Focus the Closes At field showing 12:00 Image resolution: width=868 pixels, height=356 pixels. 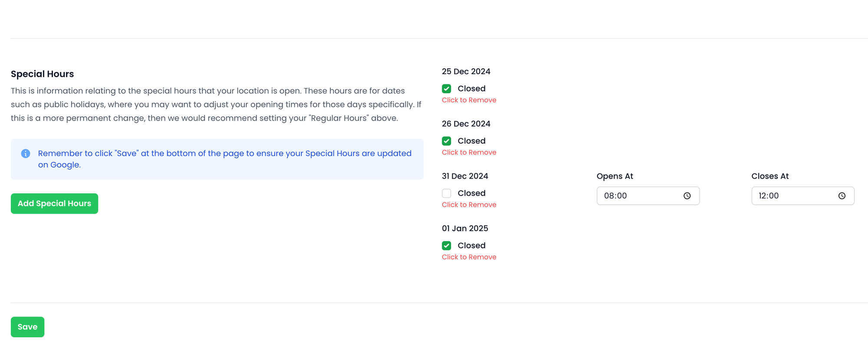point(792,196)
